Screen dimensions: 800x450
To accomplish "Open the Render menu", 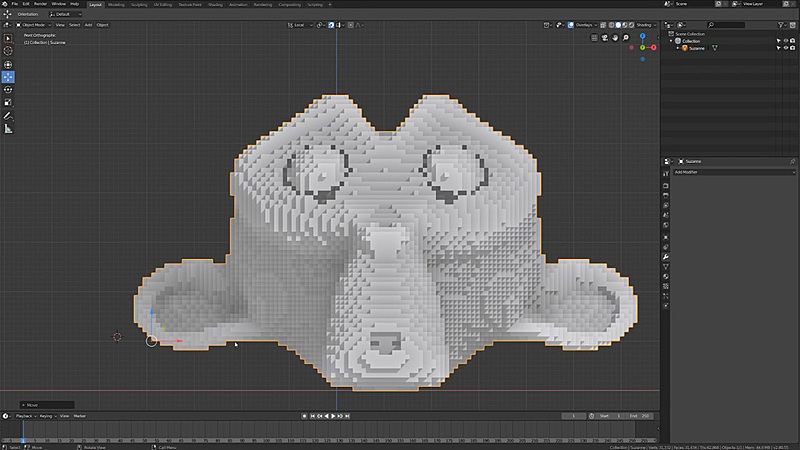I will [x=40, y=4].
